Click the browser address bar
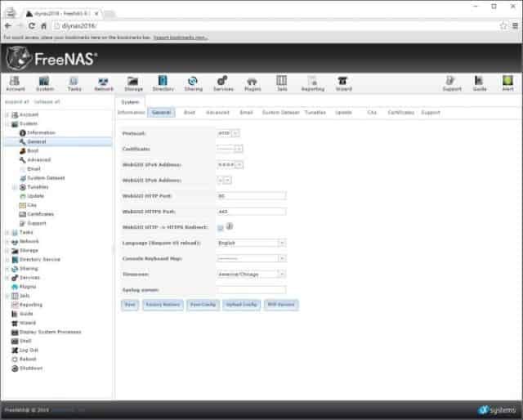The image size is (523, 420). 274,25
